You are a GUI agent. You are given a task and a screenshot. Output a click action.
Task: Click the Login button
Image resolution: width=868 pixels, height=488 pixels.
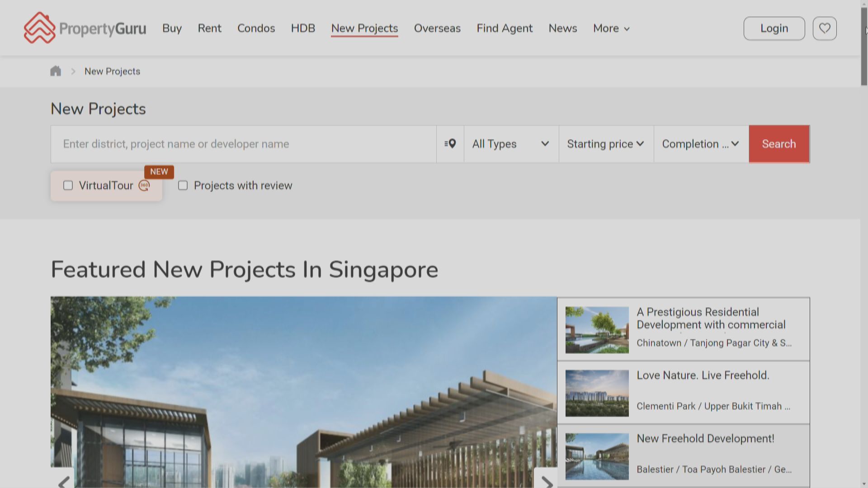[x=774, y=28]
